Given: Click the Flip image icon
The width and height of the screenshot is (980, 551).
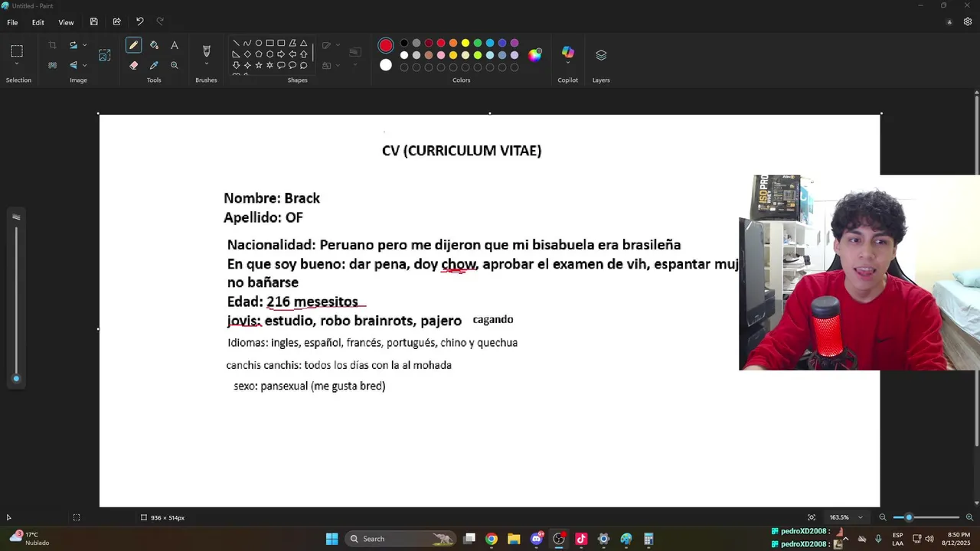Looking at the screenshot, I should pos(73,65).
